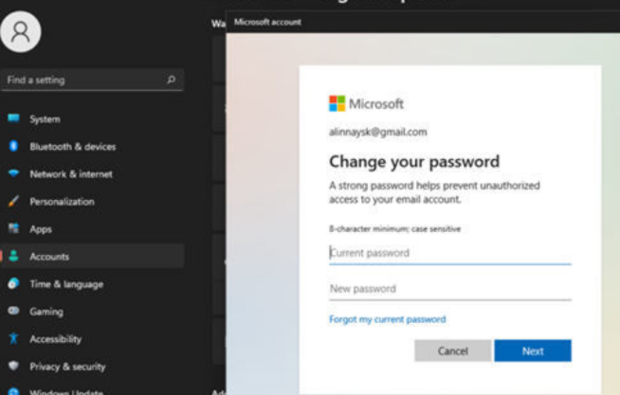This screenshot has height=395, width=620.
Task: Click the Bluetooth & devices icon
Action: (13, 146)
